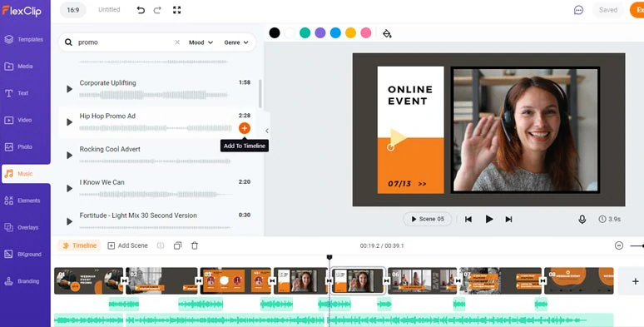The height and width of the screenshot is (327, 644).
Task: Play the Fortitude Light Mix track
Action: [69, 222]
